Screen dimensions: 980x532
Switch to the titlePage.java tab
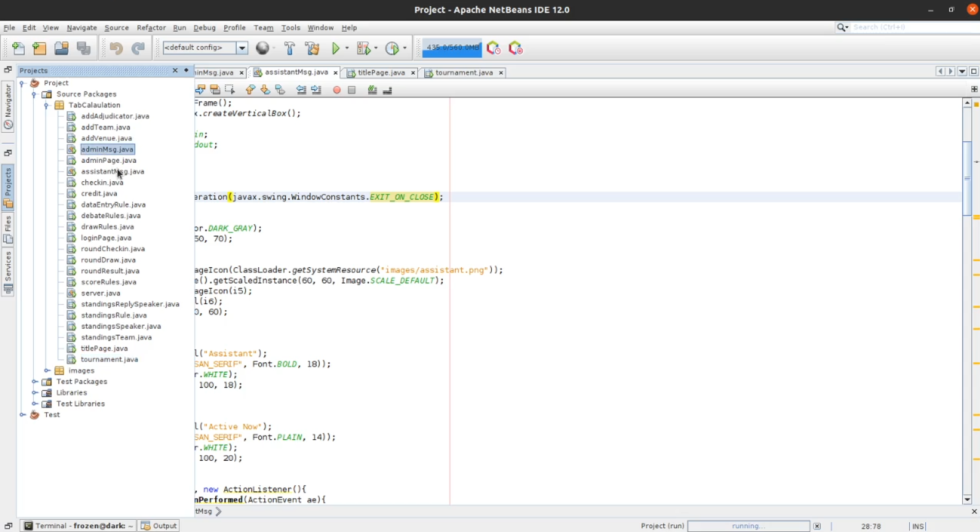pyautogui.click(x=381, y=72)
